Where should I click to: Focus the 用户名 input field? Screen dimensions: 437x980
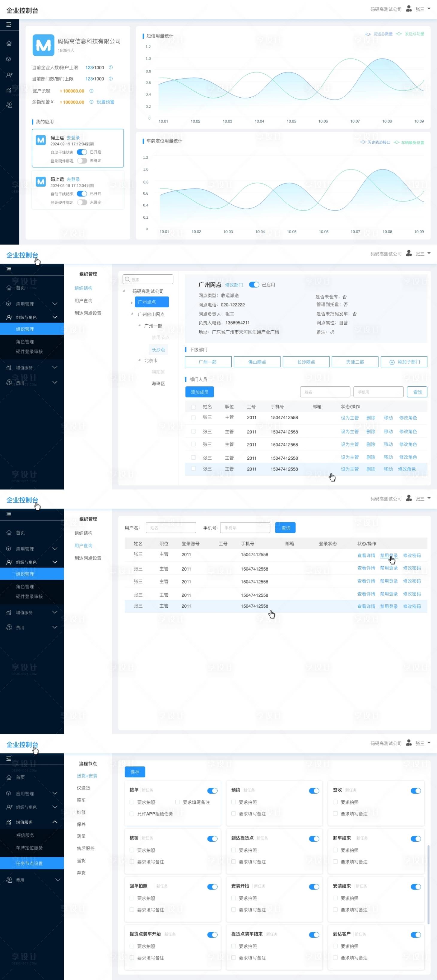[x=171, y=528]
